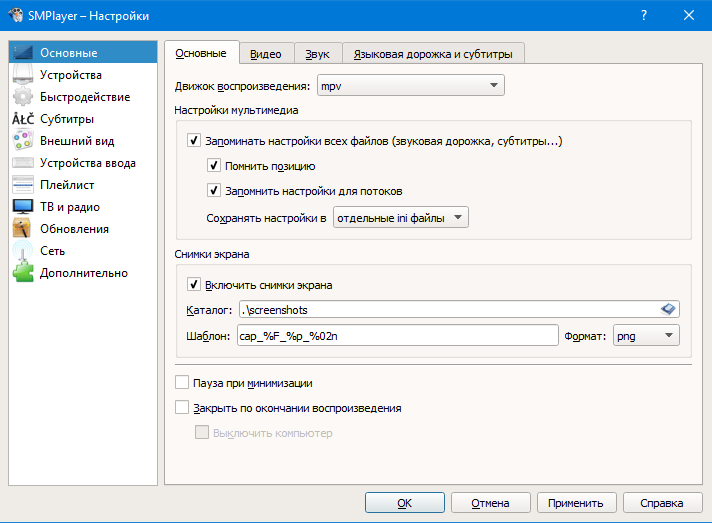
Task: Expand the Движок воспроизведения mpv dropdown
Action: [410, 87]
